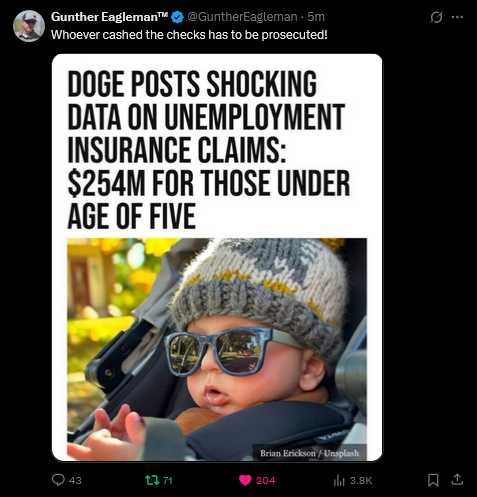Open the DOGE headline image
The image size is (477, 497).
pos(217,257)
